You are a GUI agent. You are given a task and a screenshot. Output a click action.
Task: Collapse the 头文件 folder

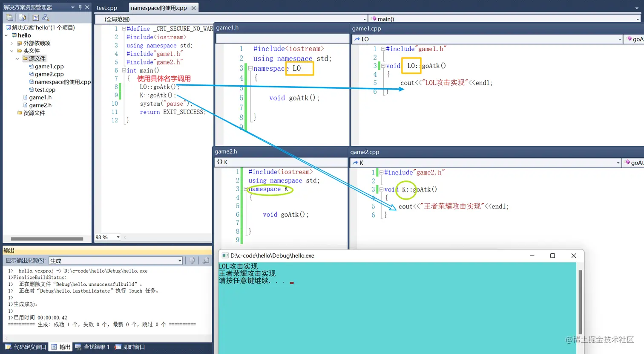(x=12, y=51)
